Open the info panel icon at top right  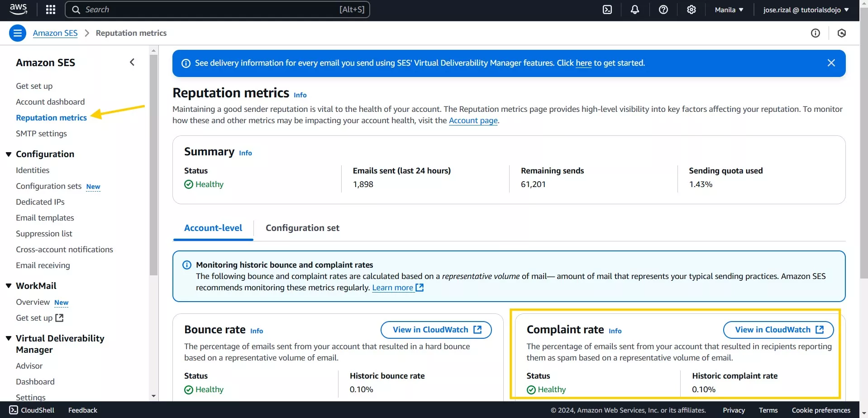(x=816, y=33)
